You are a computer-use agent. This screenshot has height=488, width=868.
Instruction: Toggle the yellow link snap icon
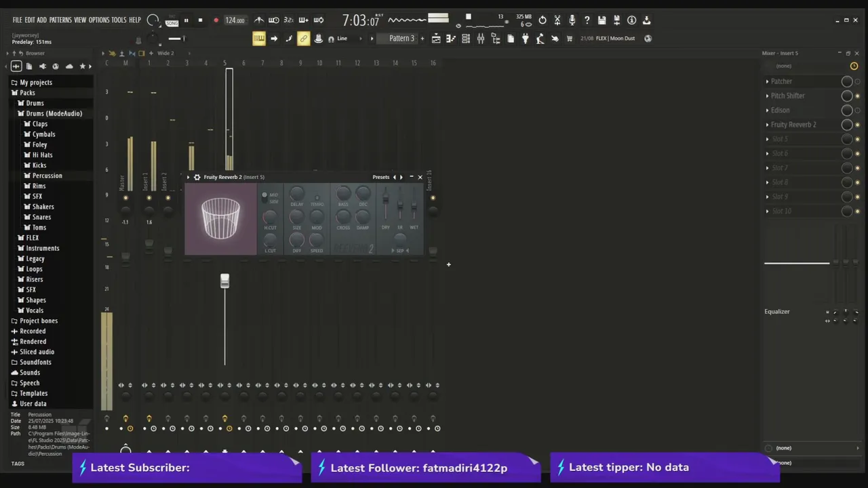303,39
